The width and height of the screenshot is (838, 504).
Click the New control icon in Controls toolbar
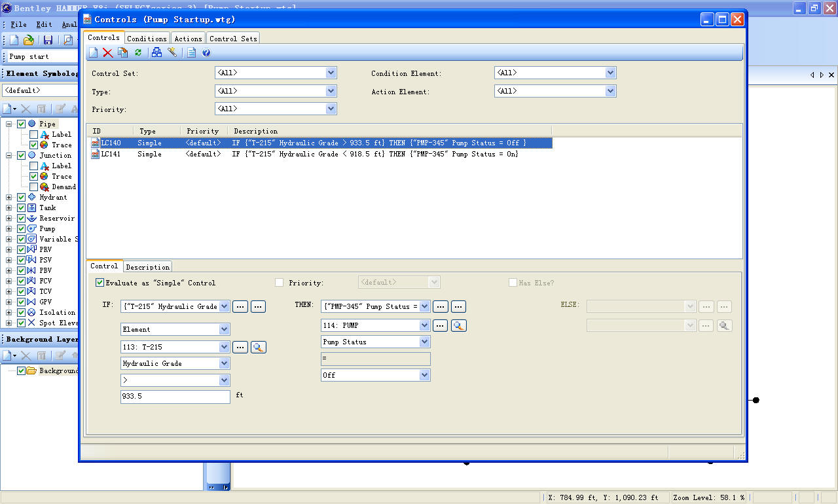(x=94, y=52)
